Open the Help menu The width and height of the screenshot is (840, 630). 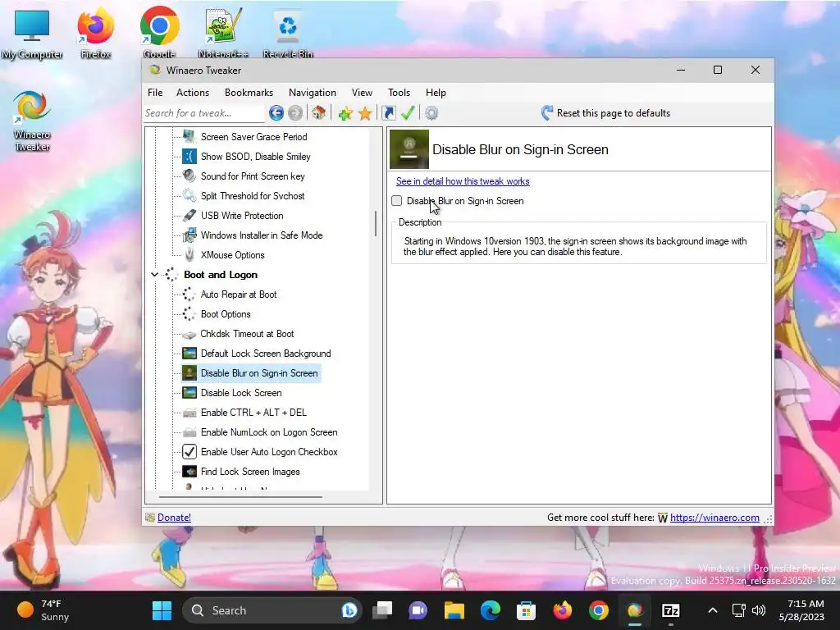coord(436,93)
